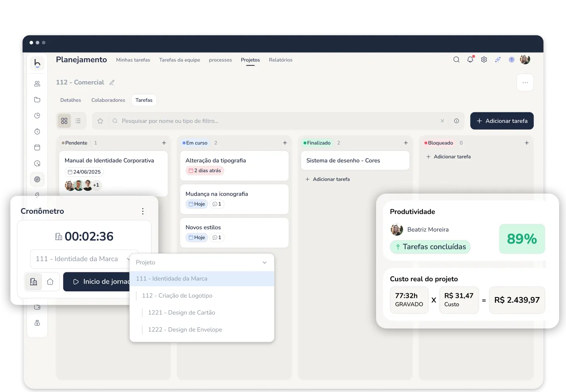
Task: Open the search magnifier icon in header
Action: coord(456,60)
